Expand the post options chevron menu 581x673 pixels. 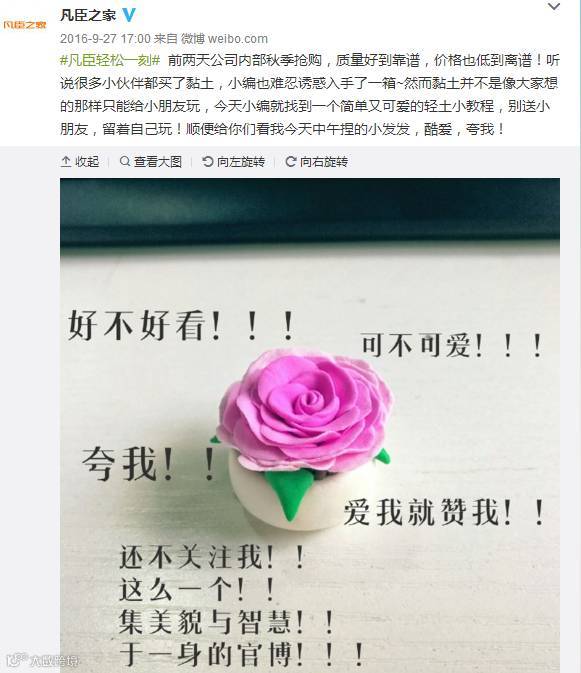pyautogui.click(x=554, y=7)
